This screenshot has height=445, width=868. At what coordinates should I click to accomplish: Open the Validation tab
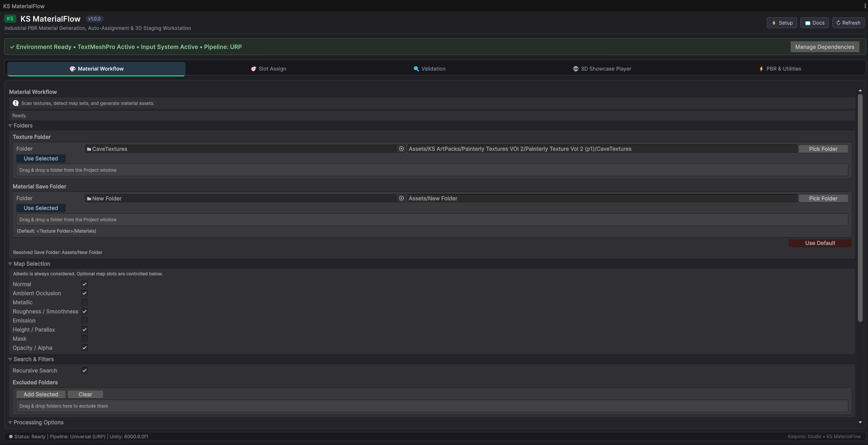[429, 69]
